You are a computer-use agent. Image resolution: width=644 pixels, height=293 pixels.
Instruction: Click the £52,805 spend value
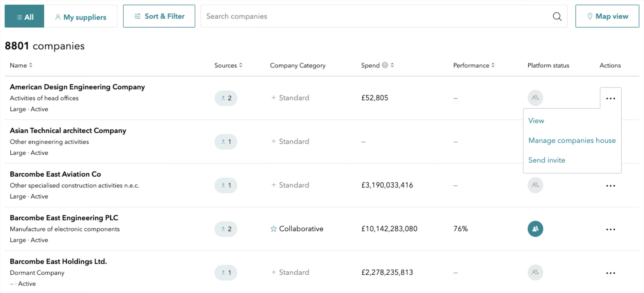coord(375,98)
